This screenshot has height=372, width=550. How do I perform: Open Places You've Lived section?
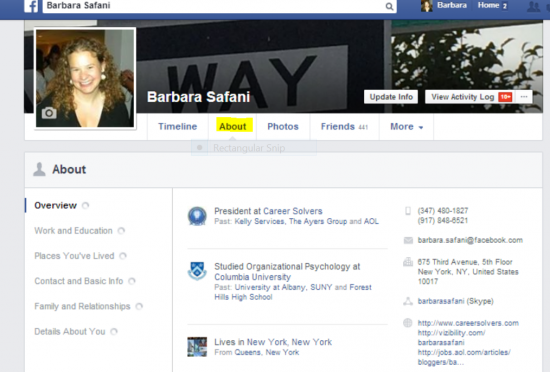pos(74,256)
